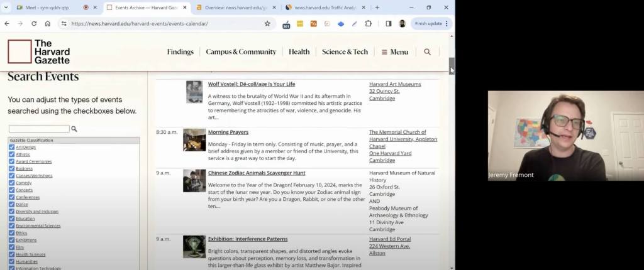Click the Chinese Zodiac event thumbnail
Image resolution: width=644 pixels, height=270 pixels.
(x=194, y=181)
